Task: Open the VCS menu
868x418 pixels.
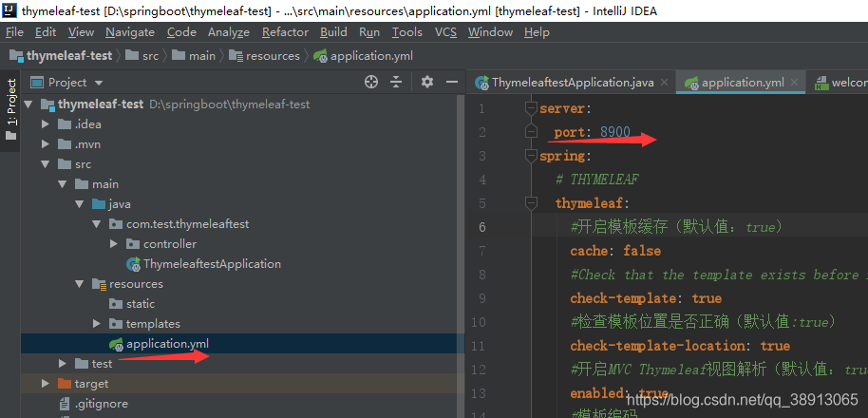Action: [x=445, y=32]
